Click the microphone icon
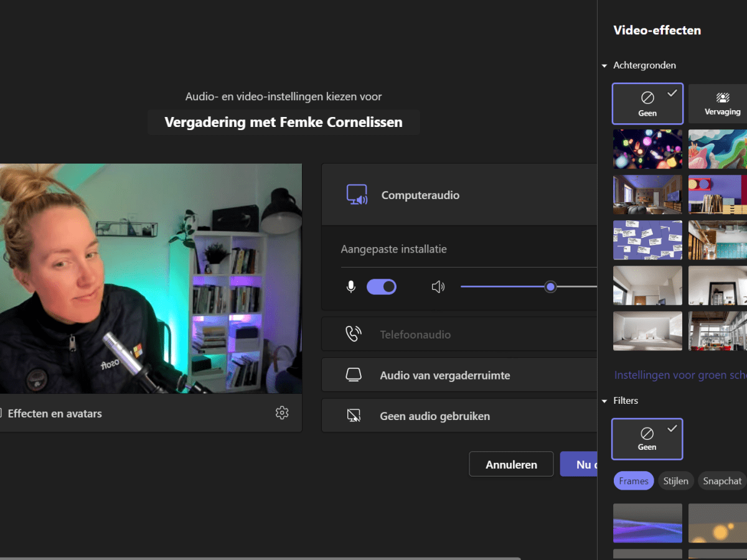This screenshot has height=560, width=747. pos(351,287)
